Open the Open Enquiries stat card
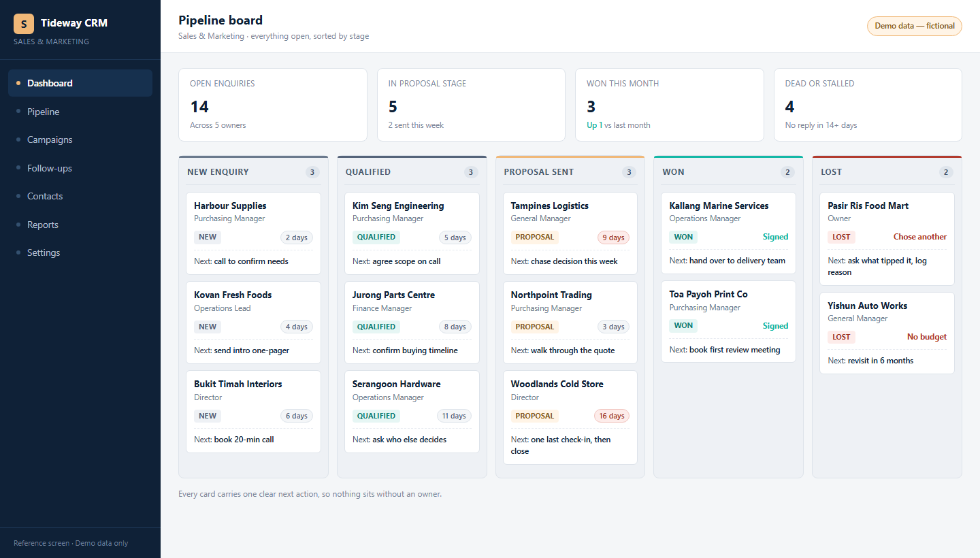This screenshot has width=980, height=558. coord(272,105)
